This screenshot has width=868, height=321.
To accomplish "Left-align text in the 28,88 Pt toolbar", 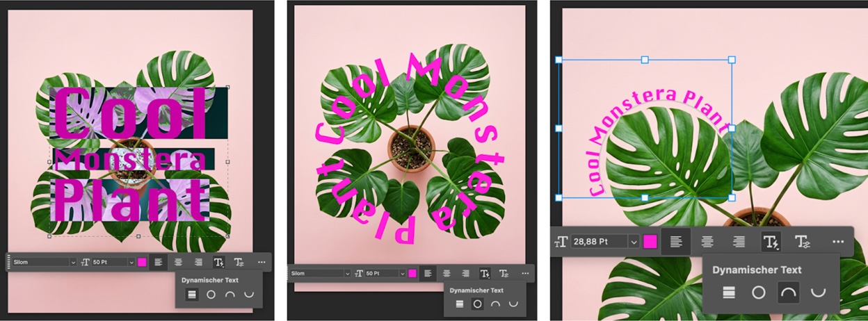I will (676, 242).
